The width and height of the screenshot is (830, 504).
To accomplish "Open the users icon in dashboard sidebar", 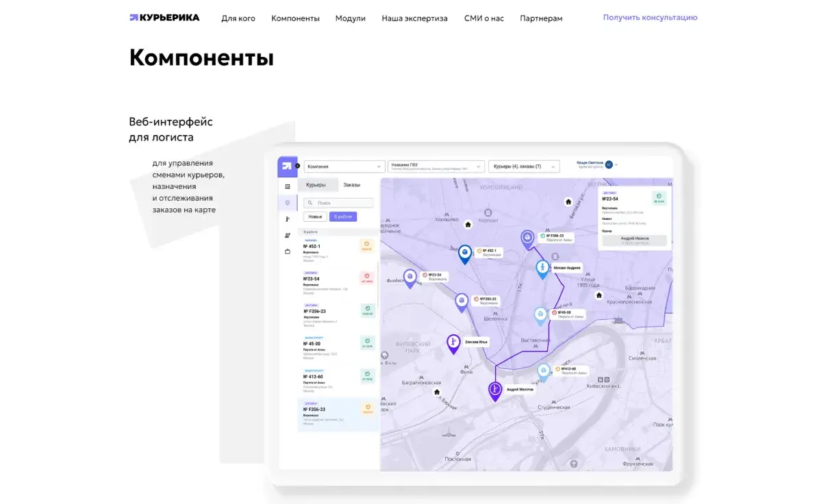I will click(x=288, y=236).
